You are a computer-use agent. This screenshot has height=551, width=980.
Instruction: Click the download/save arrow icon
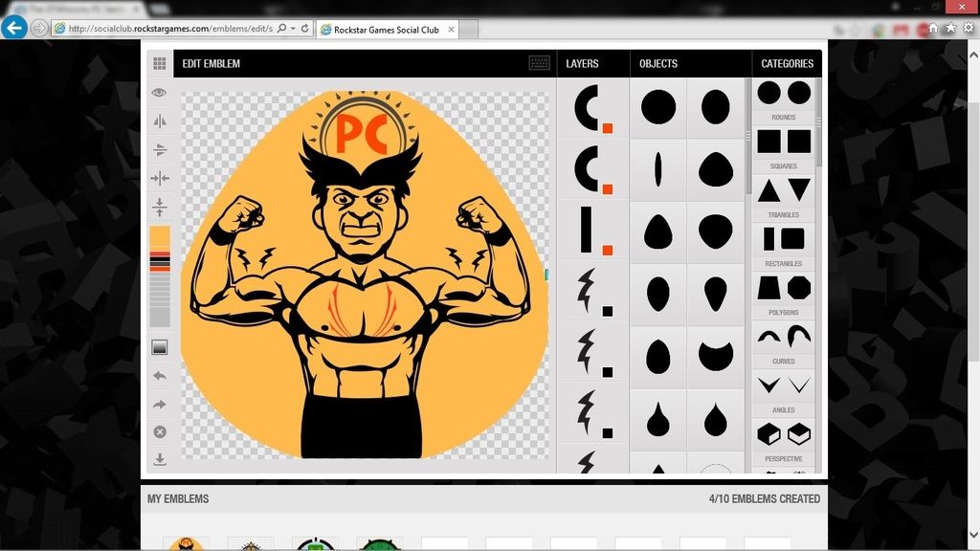coord(160,460)
